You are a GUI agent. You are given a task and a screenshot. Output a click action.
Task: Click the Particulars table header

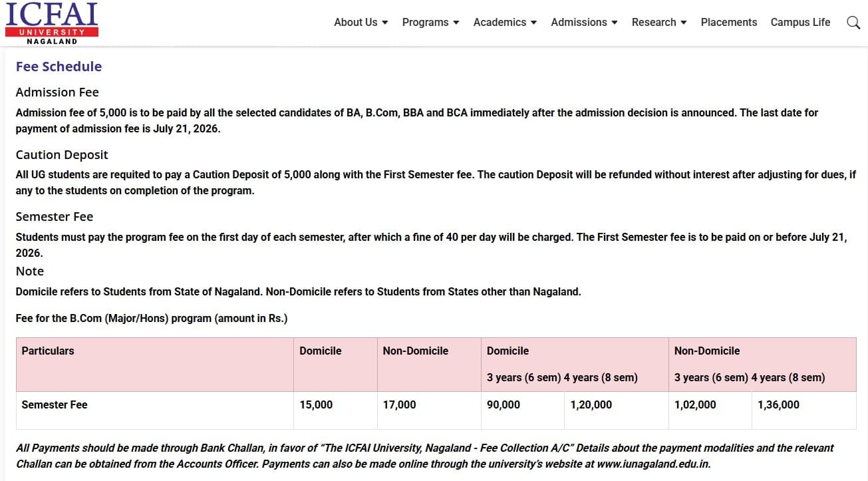47,351
